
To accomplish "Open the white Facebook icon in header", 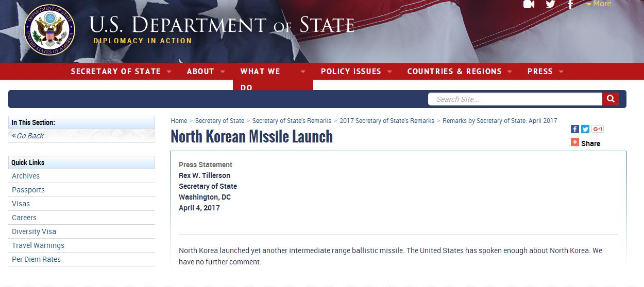I will pyautogui.click(x=570, y=4).
